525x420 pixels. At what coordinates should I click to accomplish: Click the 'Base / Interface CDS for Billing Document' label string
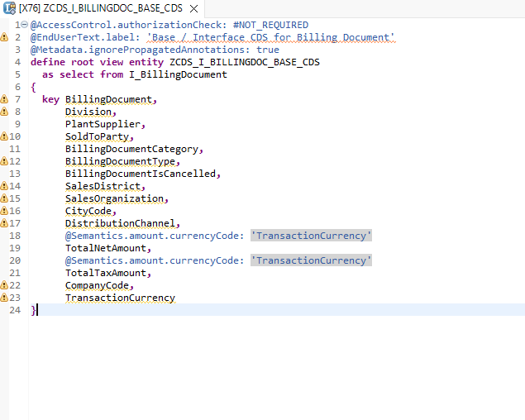tap(271, 37)
